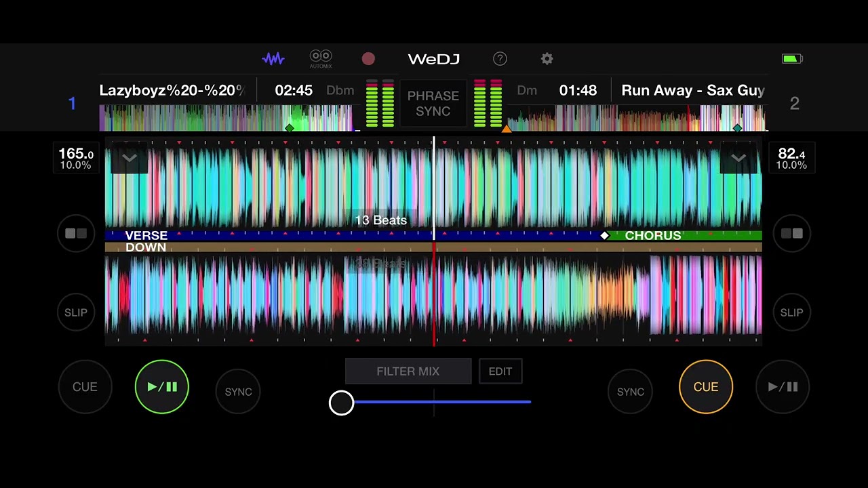Start recording with the red record button

[x=368, y=59]
